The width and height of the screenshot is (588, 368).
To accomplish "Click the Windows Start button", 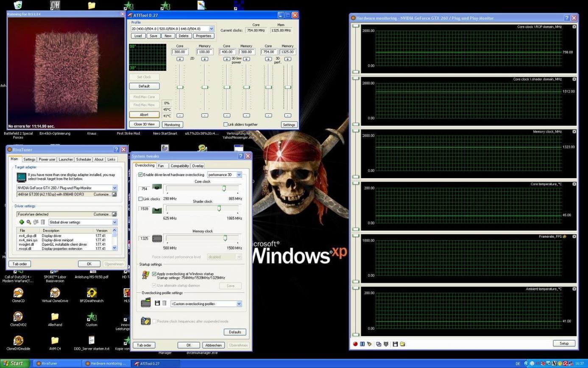I will tap(14, 363).
